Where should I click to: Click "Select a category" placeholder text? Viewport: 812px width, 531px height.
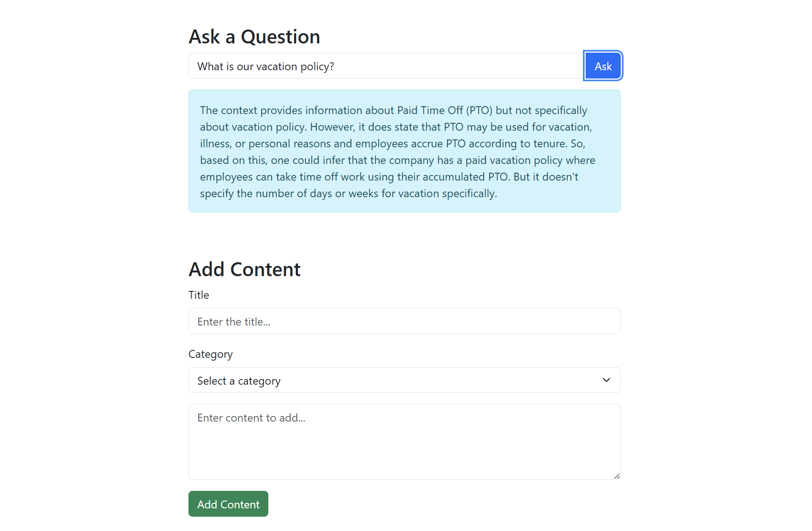(x=239, y=381)
